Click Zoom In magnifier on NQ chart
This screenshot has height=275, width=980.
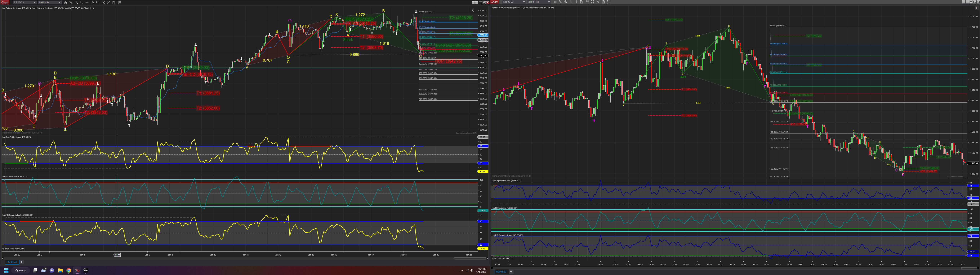coord(566,2)
